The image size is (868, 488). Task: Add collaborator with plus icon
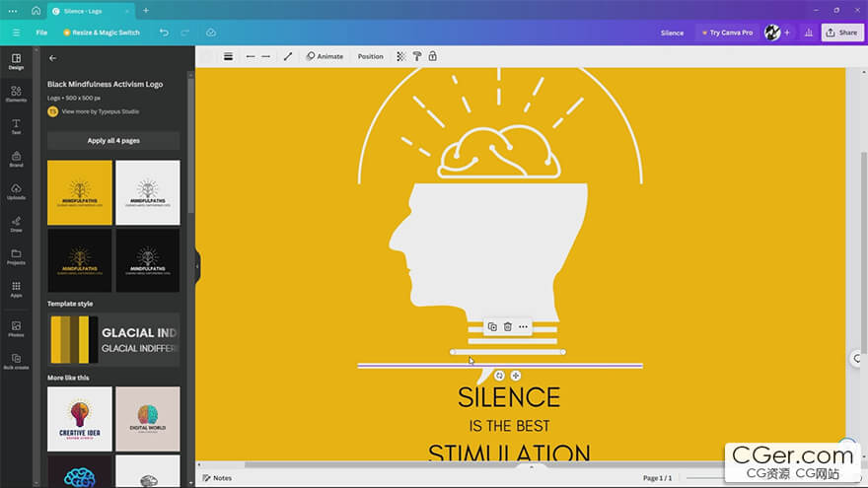(x=787, y=33)
